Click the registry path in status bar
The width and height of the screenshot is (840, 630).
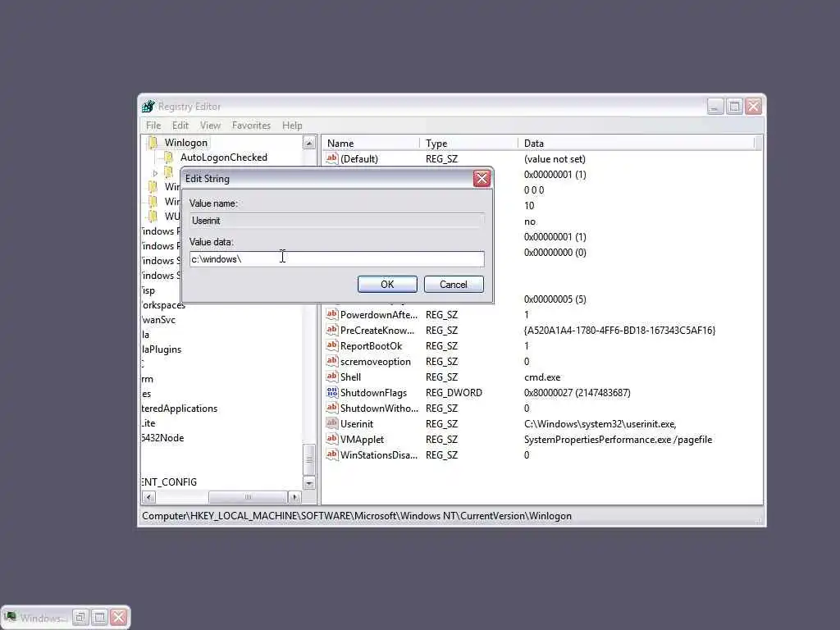coord(357,516)
